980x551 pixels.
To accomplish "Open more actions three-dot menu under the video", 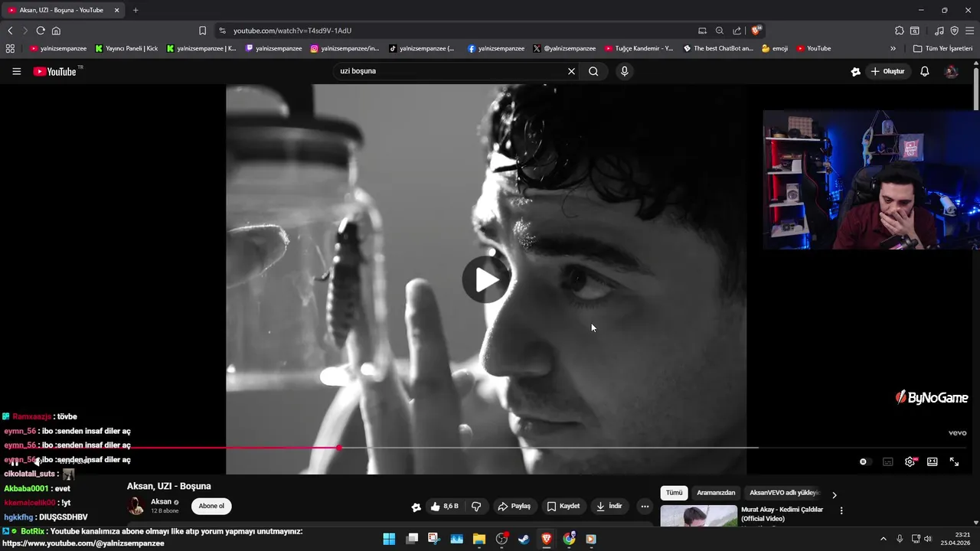I will pyautogui.click(x=645, y=506).
